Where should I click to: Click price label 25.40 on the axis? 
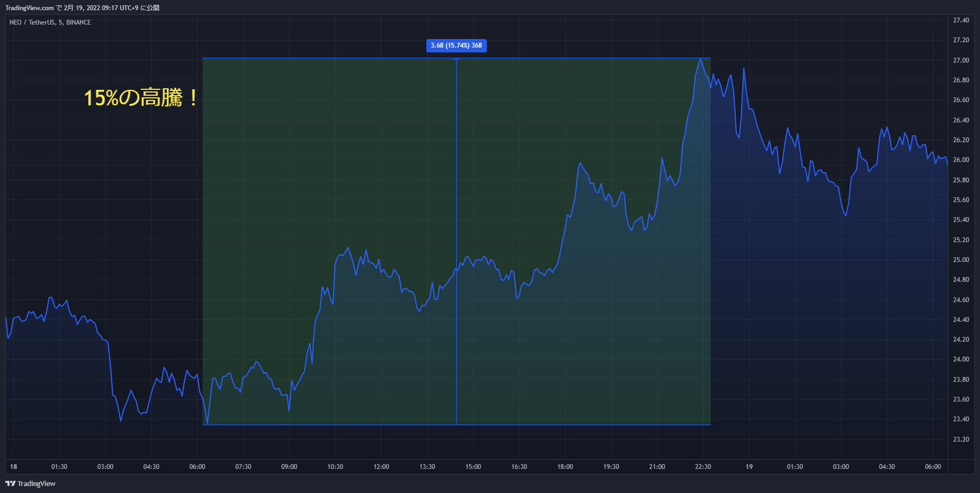click(x=961, y=220)
